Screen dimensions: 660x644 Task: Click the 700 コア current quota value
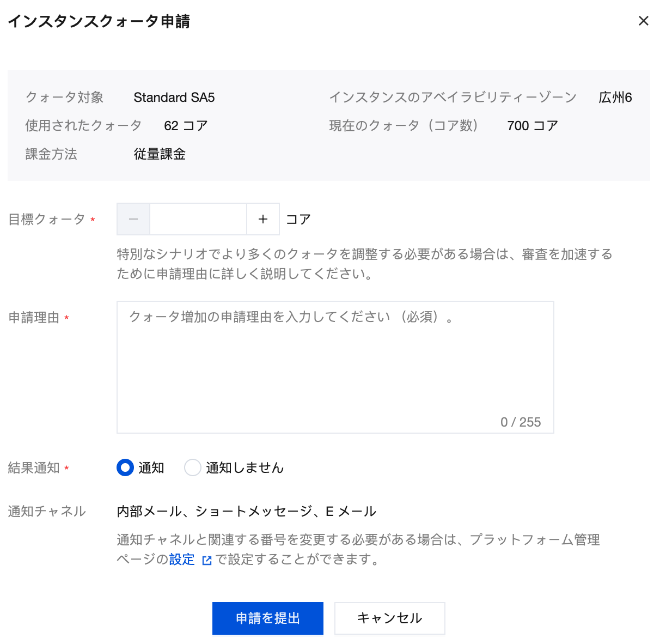click(x=532, y=126)
